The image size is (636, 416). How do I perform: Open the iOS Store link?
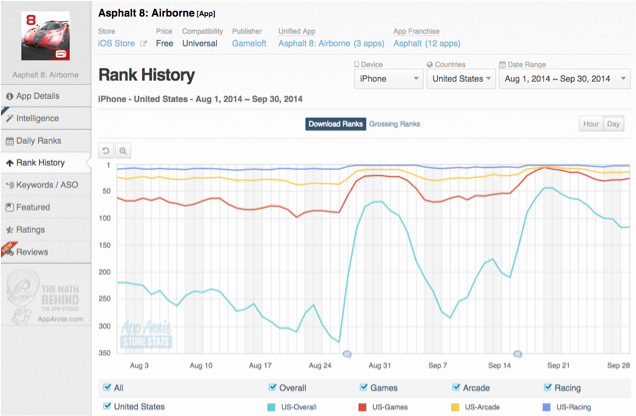coord(116,43)
